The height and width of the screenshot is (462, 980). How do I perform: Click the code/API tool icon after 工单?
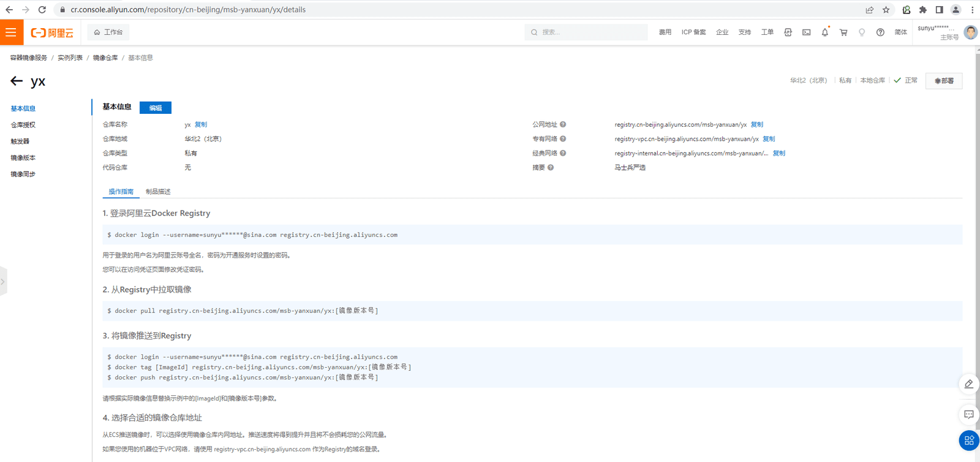coord(788,32)
